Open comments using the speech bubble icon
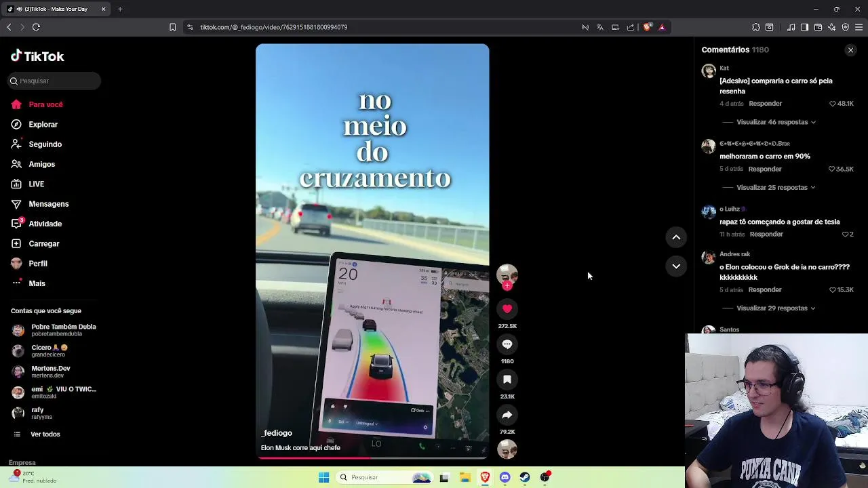868x488 pixels. point(507,344)
